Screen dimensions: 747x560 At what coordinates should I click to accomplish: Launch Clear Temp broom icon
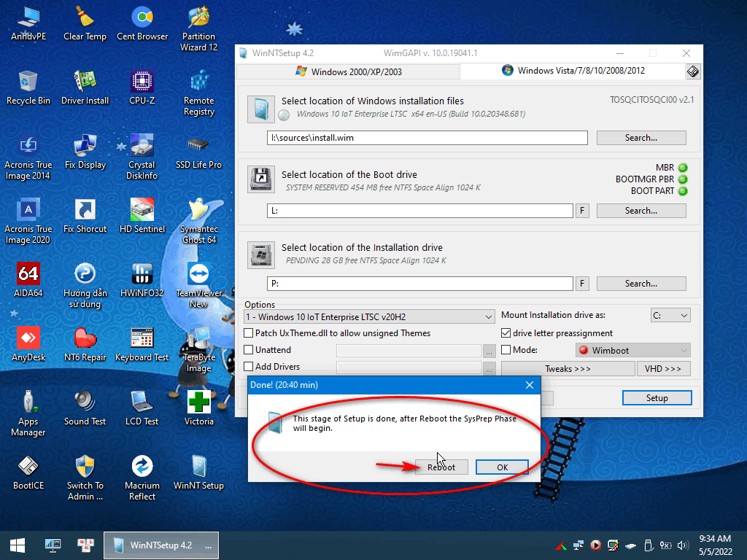coord(85,23)
